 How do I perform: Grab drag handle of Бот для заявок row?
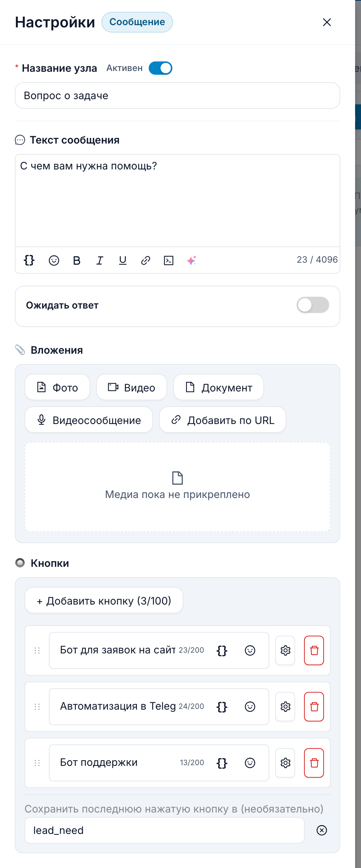pyautogui.click(x=37, y=650)
